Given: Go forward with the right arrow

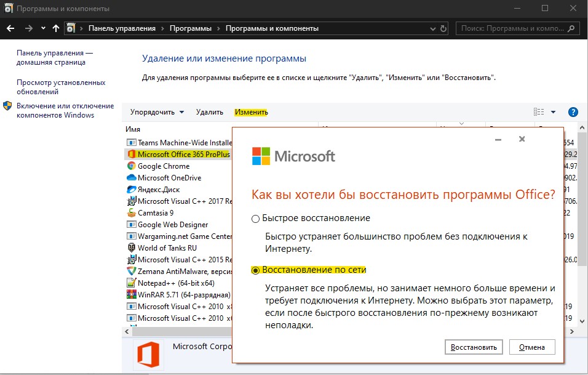Looking at the screenshot, I should [x=28, y=28].
